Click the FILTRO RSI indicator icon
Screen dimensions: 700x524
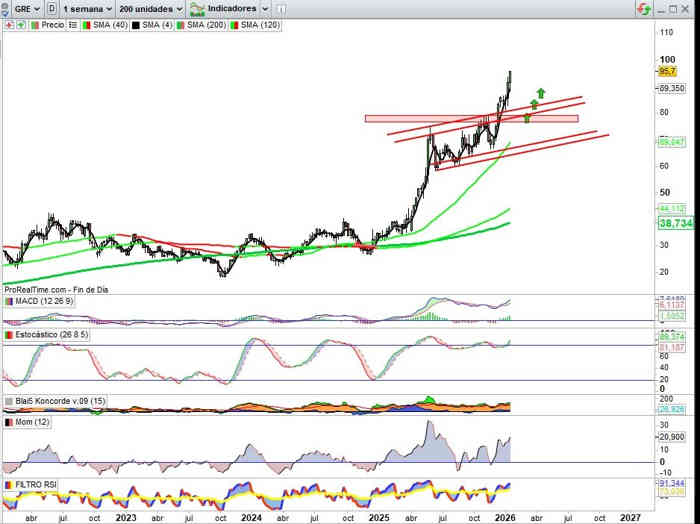(9, 484)
